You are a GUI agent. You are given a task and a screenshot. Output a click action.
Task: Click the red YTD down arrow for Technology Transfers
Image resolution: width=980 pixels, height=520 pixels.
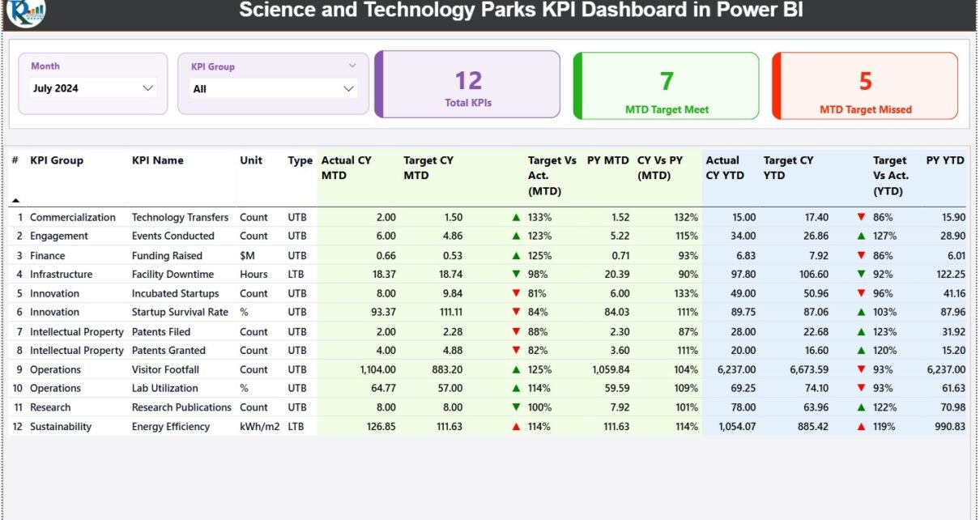(x=861, y=218)
